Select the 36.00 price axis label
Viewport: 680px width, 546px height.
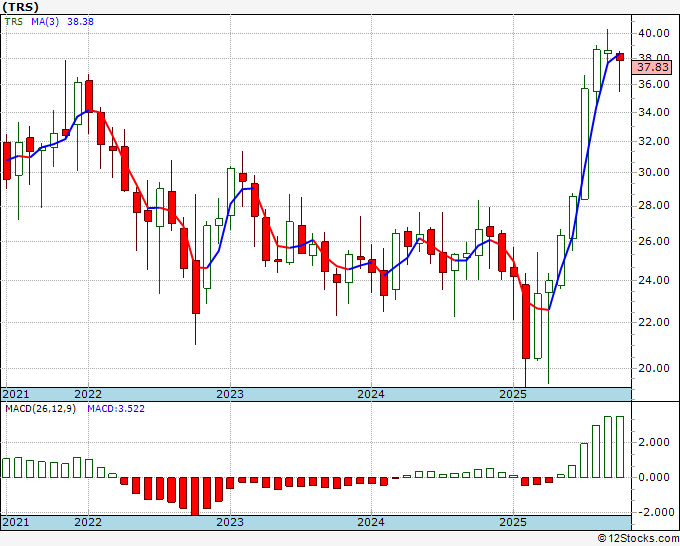pyautogui.click(x=654, y=84)
